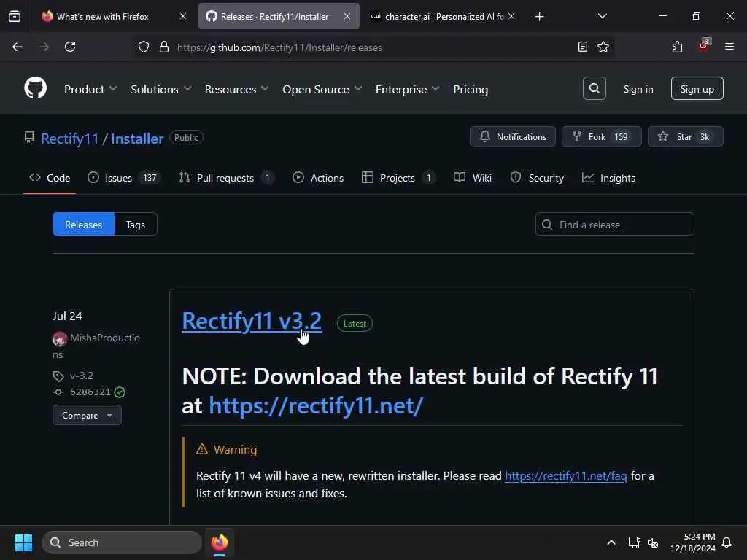The image size is (747, 560).
Task: Click the Sign up button
Action: [x=697, y=88]
